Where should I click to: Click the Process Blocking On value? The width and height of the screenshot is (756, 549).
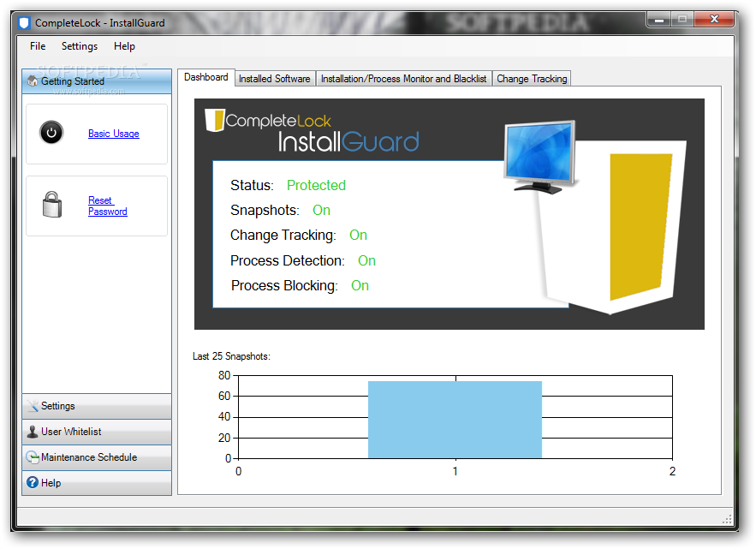point(360,285)
